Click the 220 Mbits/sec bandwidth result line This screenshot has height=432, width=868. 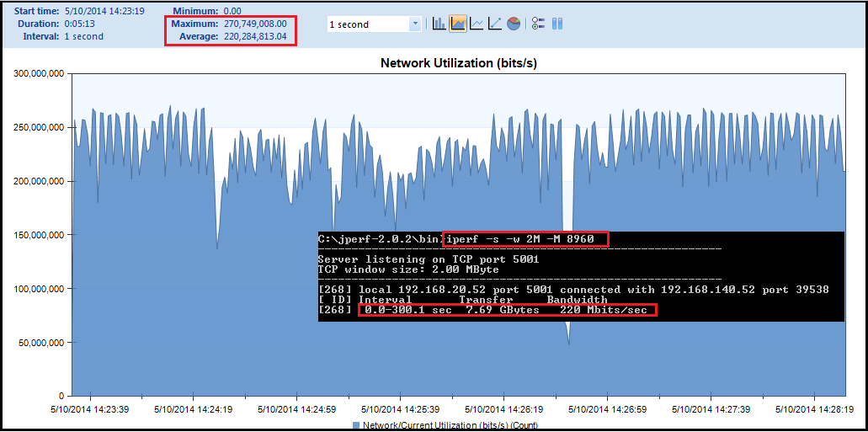click(x=507, y=310)
